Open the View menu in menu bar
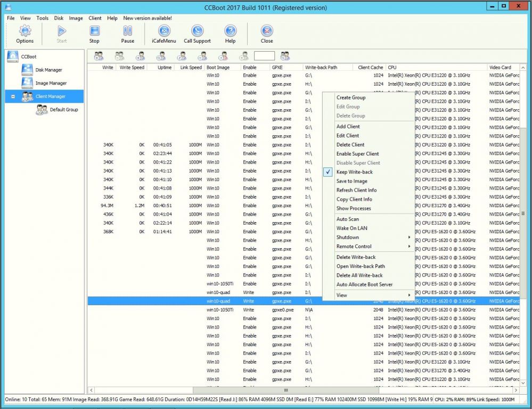The image size is (532, 409). (x=25, y=18)
